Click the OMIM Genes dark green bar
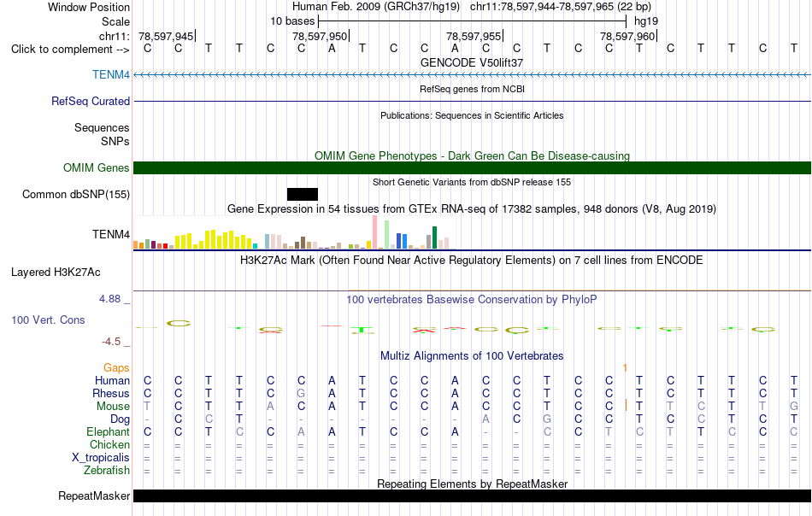The width and height of the screenshot is (812, 516). click(472, 167)
